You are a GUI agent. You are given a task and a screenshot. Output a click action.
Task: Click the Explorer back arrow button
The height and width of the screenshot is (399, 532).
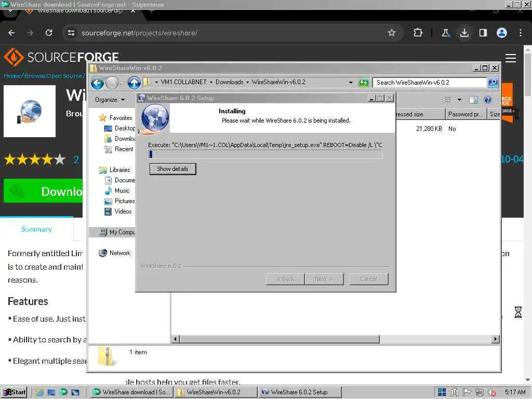[x=97, y=83]
